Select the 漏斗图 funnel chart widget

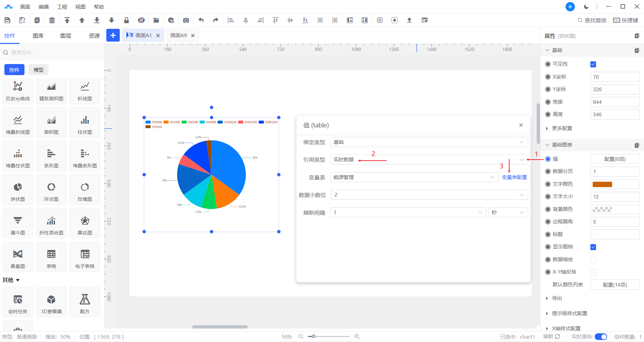(18, 224)
